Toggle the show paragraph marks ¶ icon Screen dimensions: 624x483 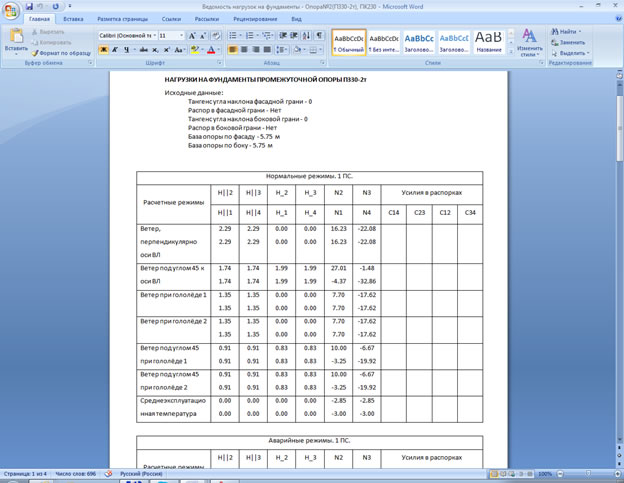click(x=319, y=36)
